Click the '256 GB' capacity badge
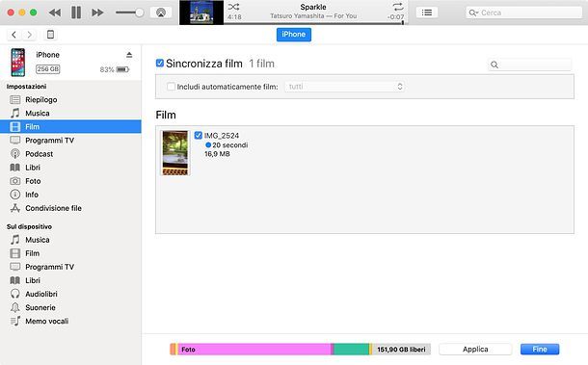The height and width of the screenshot is (365, 588). [48, 69]
